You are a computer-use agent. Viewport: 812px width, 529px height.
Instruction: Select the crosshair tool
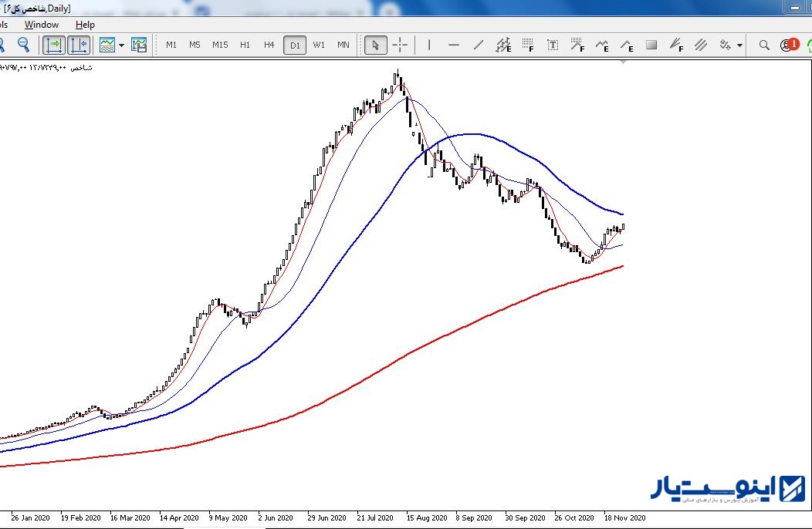(400, 45)
